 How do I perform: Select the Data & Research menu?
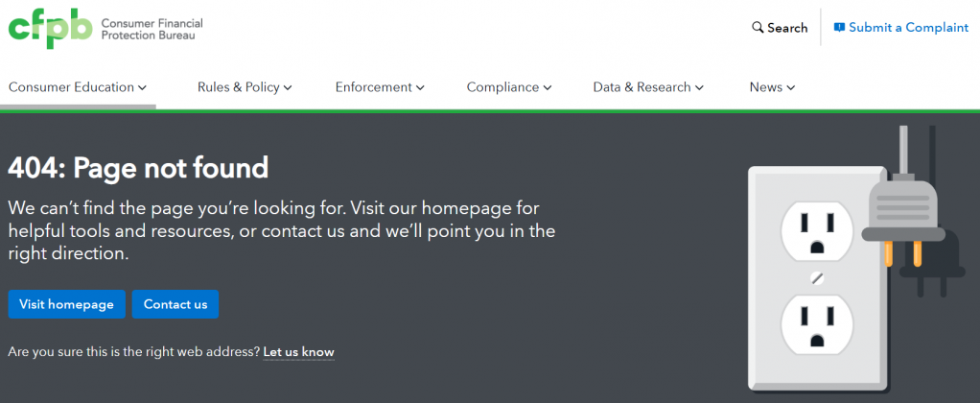tap(648, 87)
